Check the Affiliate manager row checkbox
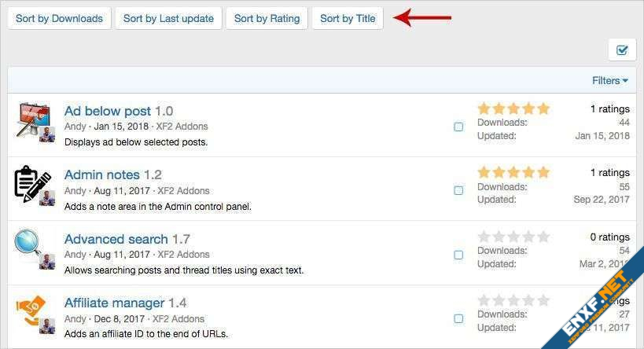Image resolution: width=644 pixels, height=349 pixels. tap(458, 318)
